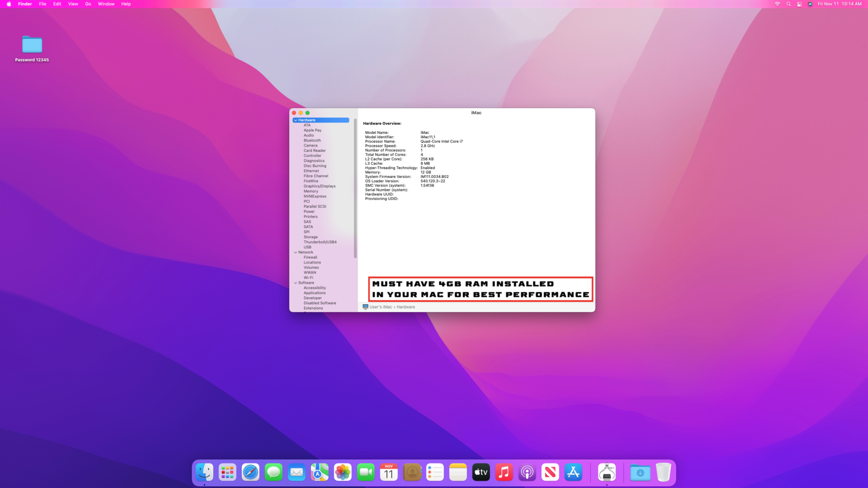Viewport: 868px width, 488px height.
Task: Collapse the Network section chevron
Action: pyautogui.click(x=296, y=252)
